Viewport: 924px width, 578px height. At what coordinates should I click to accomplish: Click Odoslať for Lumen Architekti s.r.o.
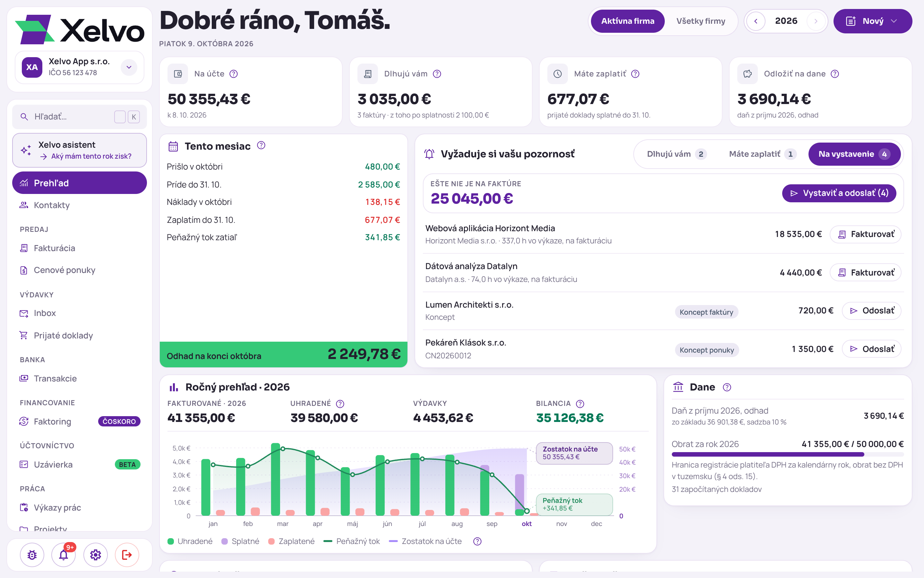872,311
